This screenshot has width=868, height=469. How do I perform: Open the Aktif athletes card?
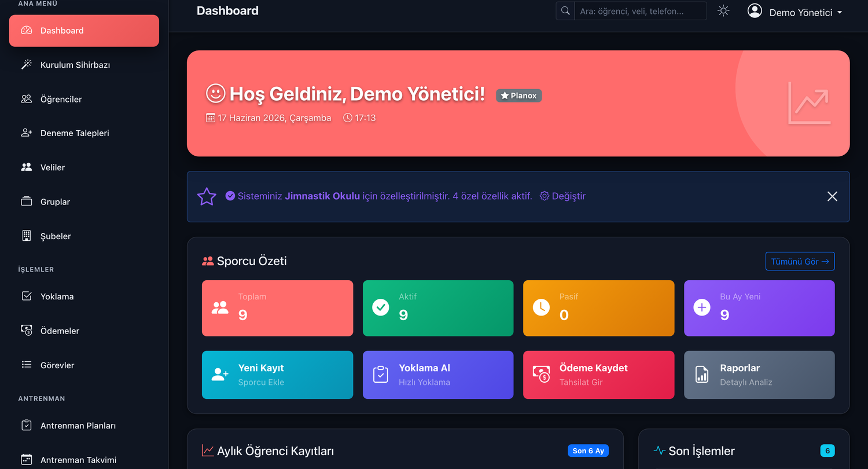[438, 308]
